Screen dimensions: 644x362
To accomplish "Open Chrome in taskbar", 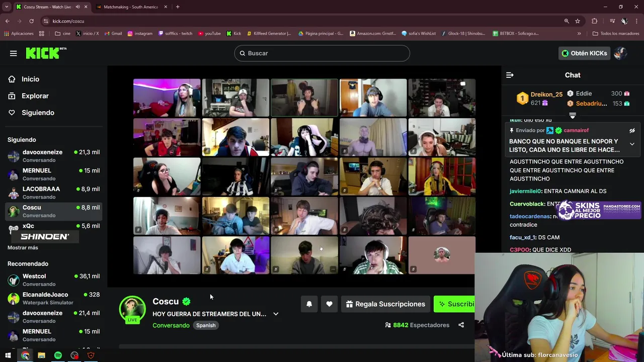I will tap(25, 355).
